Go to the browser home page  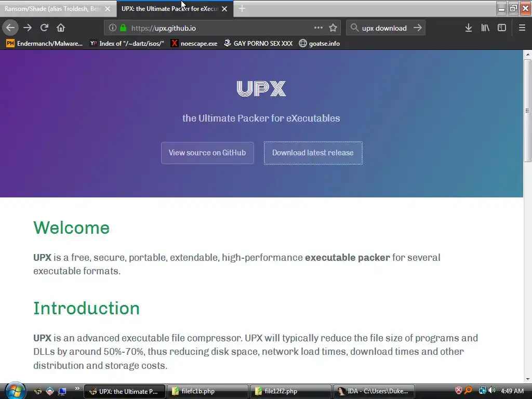[61, 28]
